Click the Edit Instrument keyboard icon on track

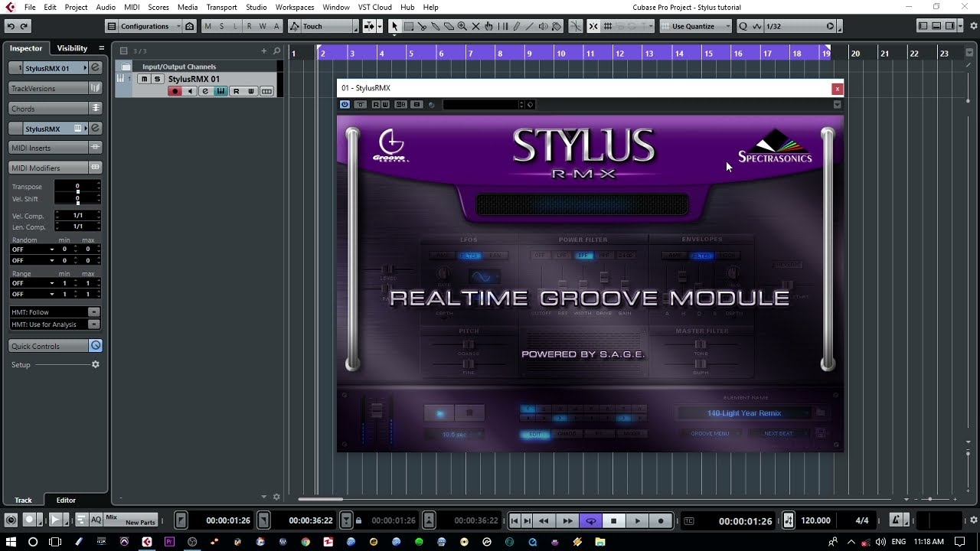point(220,91)
